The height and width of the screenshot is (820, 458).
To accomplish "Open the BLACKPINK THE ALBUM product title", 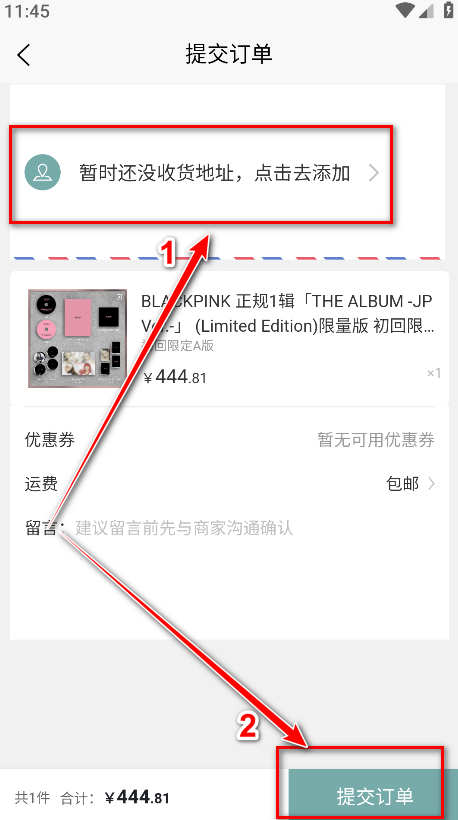I will pyautogui.click(x=287, y=313).
